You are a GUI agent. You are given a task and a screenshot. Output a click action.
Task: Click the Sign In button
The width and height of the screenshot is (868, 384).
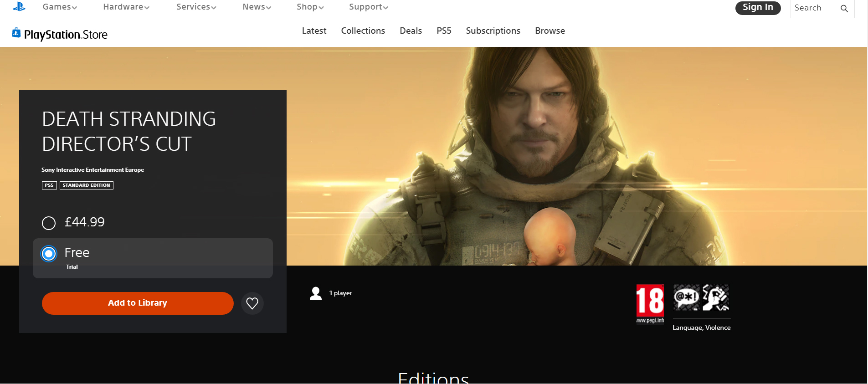(x=757, y=8)
